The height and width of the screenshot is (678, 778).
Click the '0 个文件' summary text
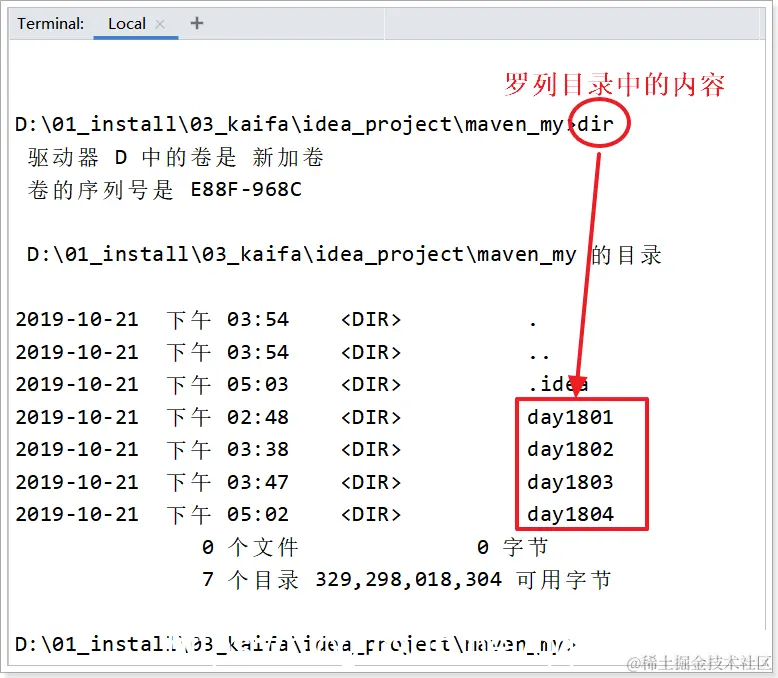250,547
